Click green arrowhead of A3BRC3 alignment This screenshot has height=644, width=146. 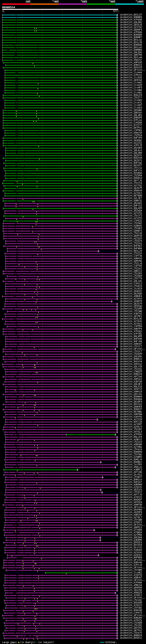coord(78,470)
